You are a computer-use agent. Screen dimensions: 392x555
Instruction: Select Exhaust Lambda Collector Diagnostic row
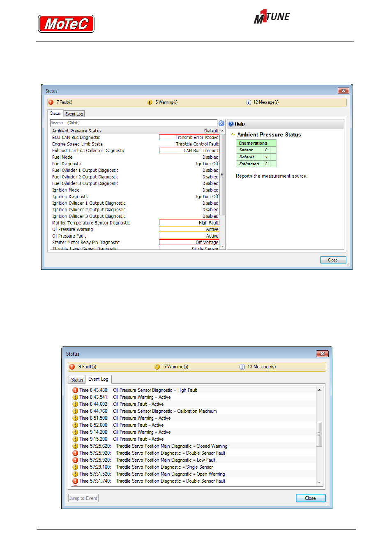[x=135, y=150]
